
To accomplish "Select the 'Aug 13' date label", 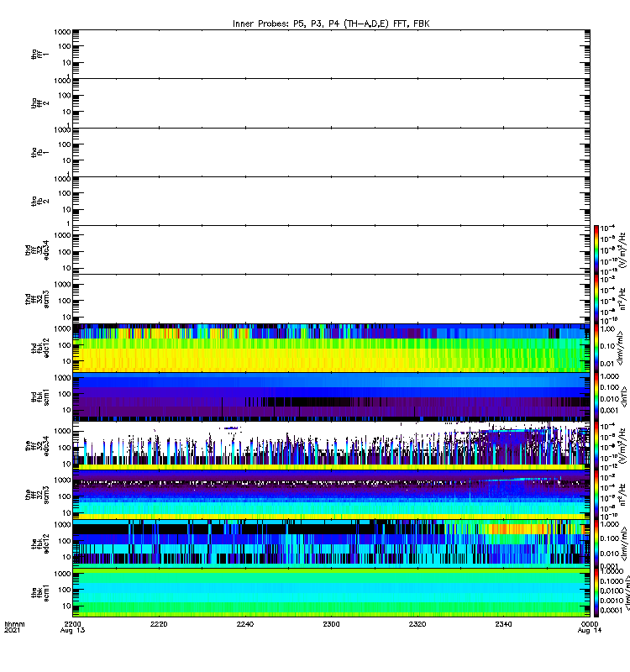I will [72, 631].
